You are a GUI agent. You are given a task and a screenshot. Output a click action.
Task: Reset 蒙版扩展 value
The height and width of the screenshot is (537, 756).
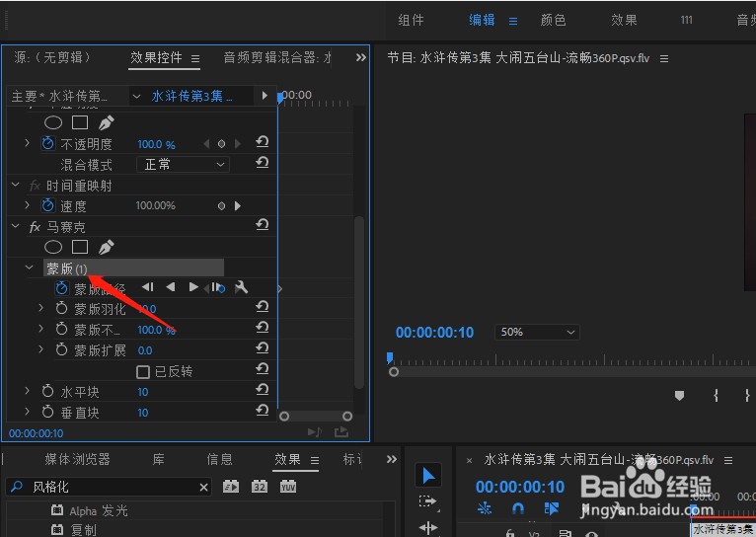coord(262,348)
